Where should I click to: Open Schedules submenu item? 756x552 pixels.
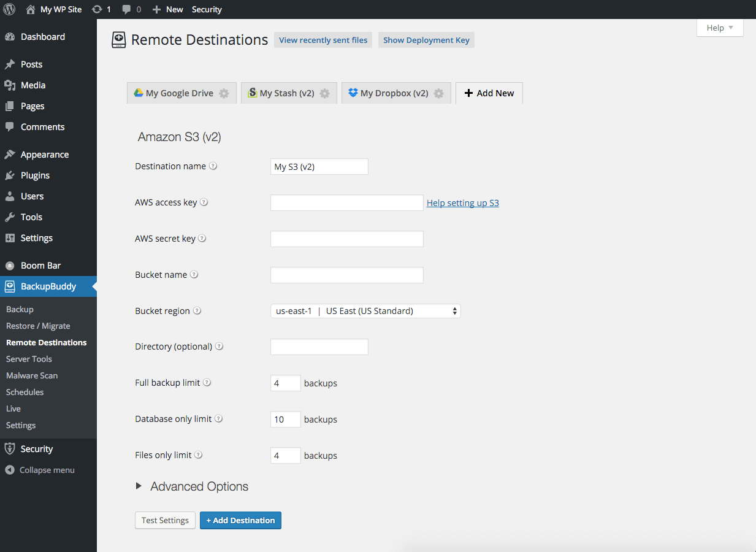coord(25,392)
